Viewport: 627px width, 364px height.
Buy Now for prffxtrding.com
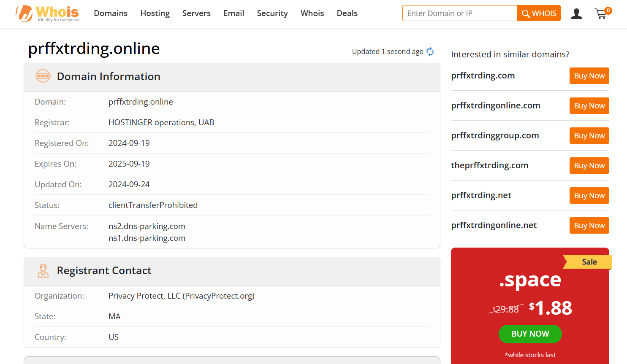click(x=589, y=76)
